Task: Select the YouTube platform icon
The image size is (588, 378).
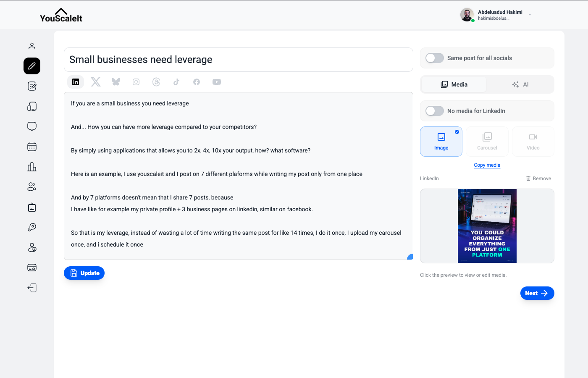Action: tap(217, 82)
